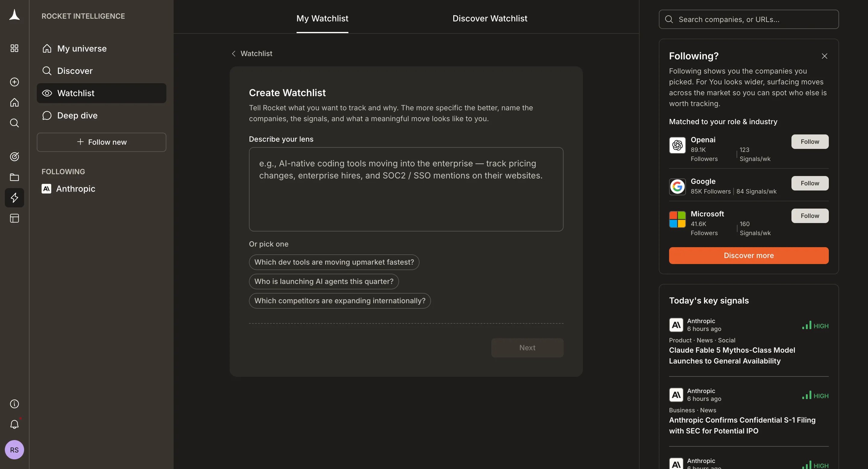
Task: Open Discover in the sidebar
Action: pyautogui.click(x=102, y=71)
